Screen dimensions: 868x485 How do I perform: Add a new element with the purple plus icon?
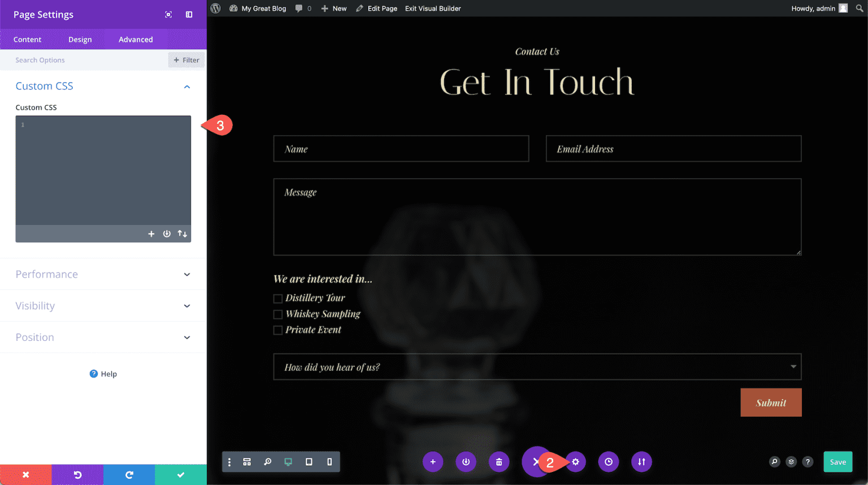click(x=433, y=462)
